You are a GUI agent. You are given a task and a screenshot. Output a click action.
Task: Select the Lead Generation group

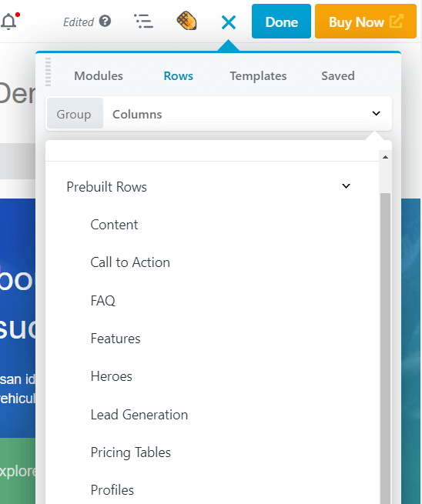(139, 414)
